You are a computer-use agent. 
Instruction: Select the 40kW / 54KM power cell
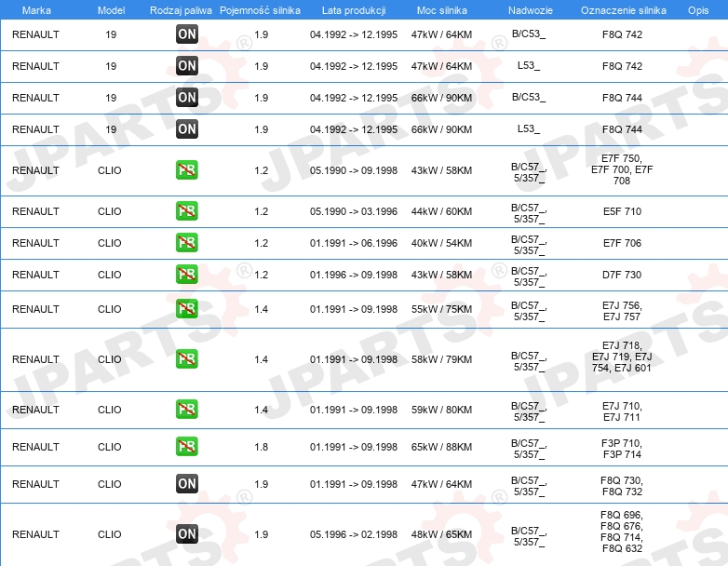click(x=441, y=243)
